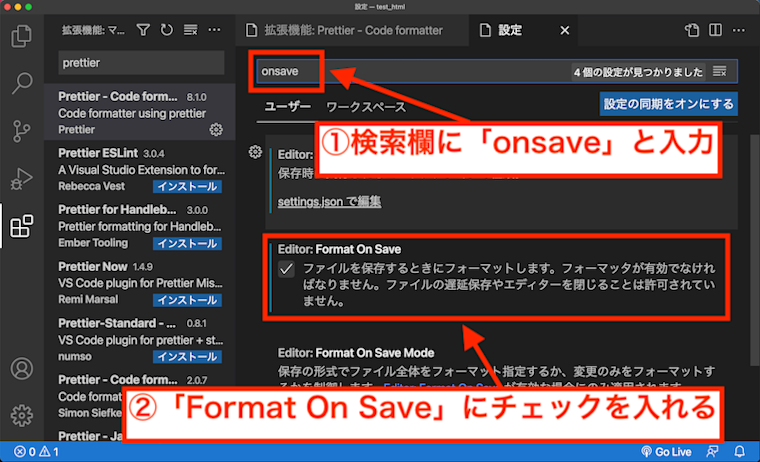Select Prettier - Code formatter 8.1.0 extension

coord(140,112)
